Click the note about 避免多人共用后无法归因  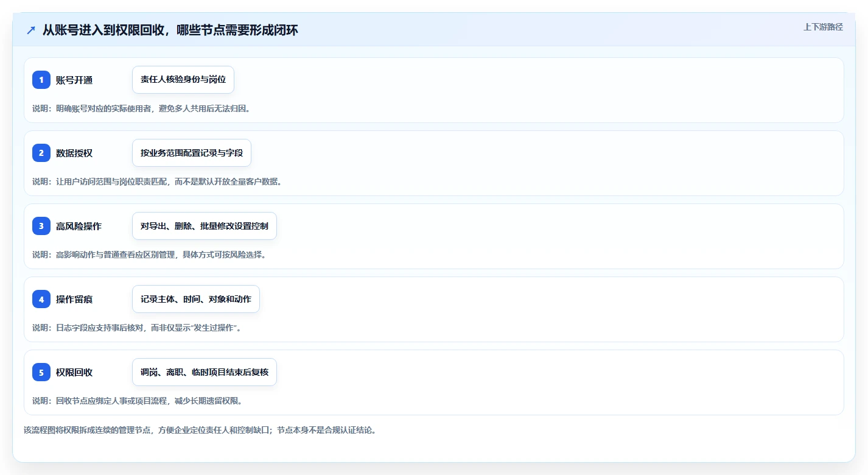[x=141, y=108]
